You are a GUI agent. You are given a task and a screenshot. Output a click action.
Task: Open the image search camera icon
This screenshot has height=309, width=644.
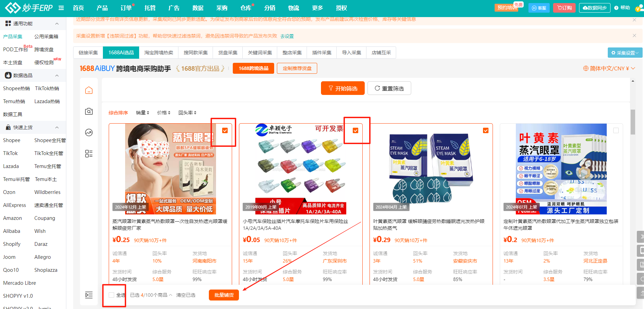(x=89, y=111)
